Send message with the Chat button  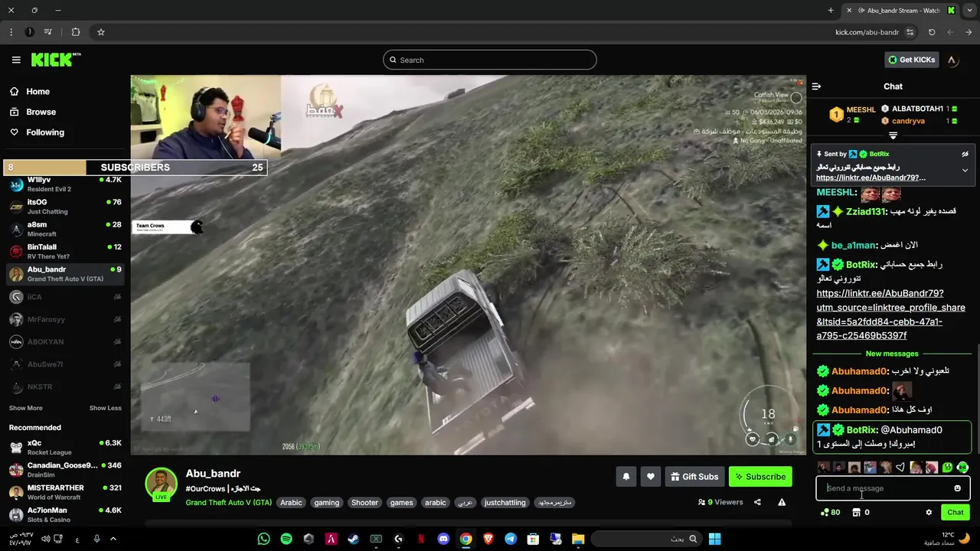pos(955,513)
